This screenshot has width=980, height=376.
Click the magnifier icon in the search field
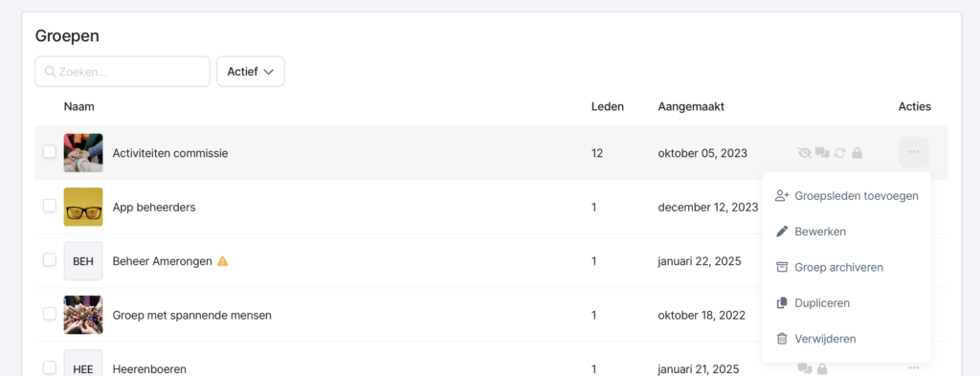click(51, 72)
